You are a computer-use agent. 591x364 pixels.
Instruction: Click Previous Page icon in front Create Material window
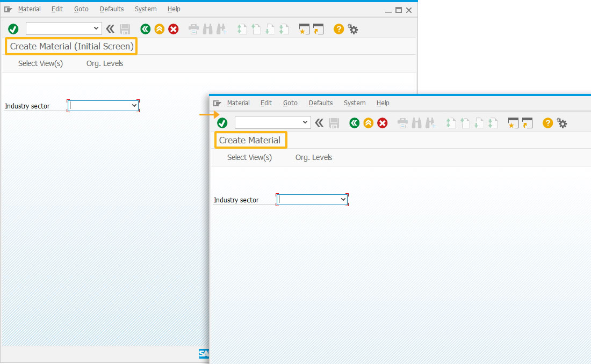(x=465, y=123)
